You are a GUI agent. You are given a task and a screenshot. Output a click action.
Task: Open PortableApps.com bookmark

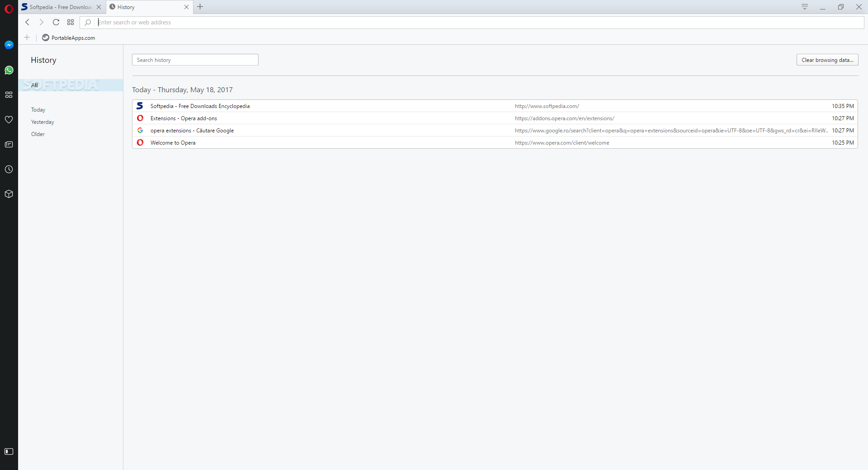point(68,38)
